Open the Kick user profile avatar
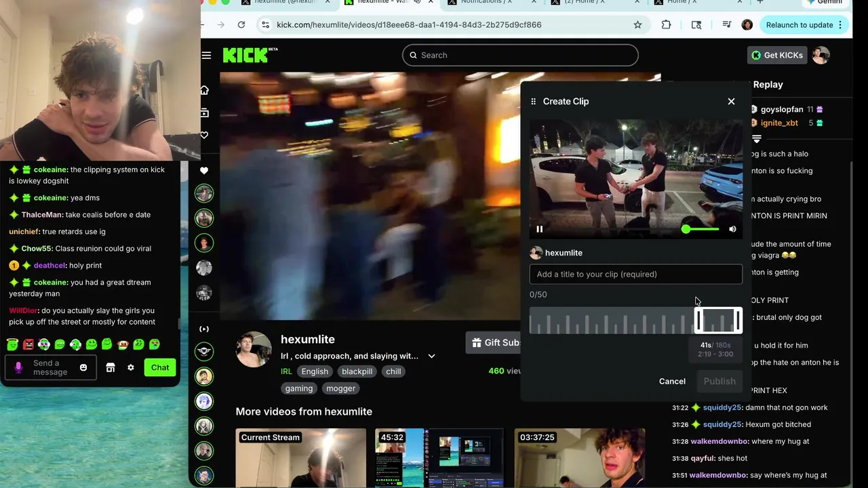Image resolution: width=868 pixels, height=488 pixels. (x=821, y=55)
